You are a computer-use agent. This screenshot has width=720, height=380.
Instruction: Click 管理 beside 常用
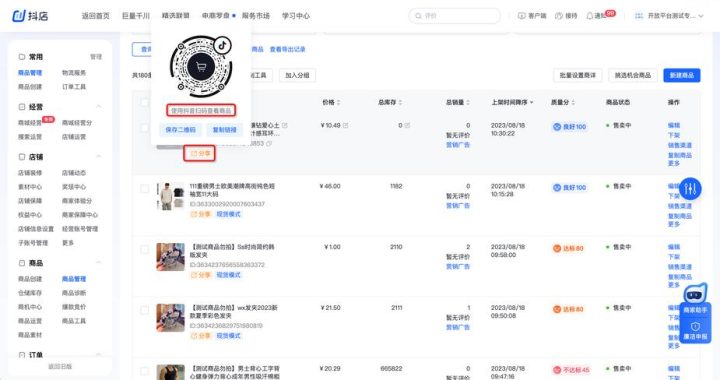pos(96,57)
